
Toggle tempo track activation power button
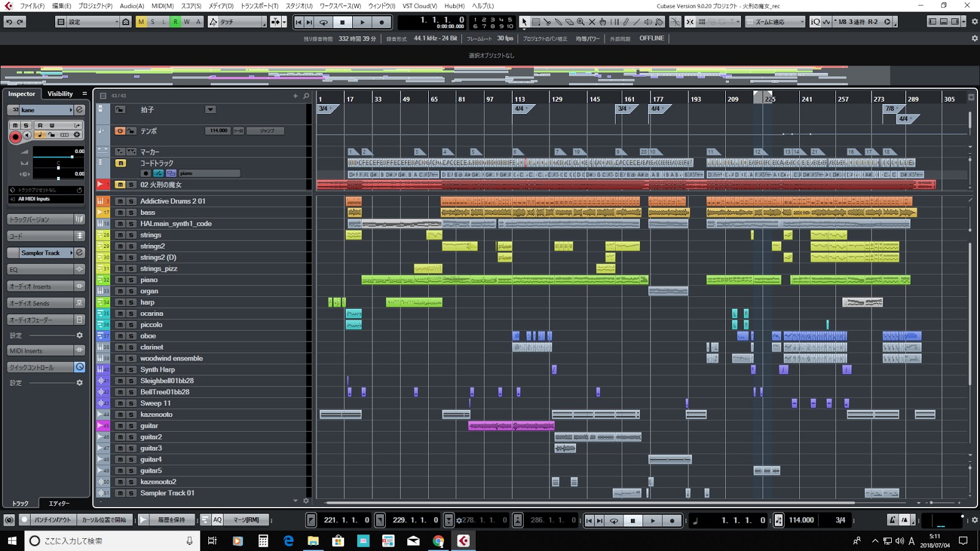120,131
